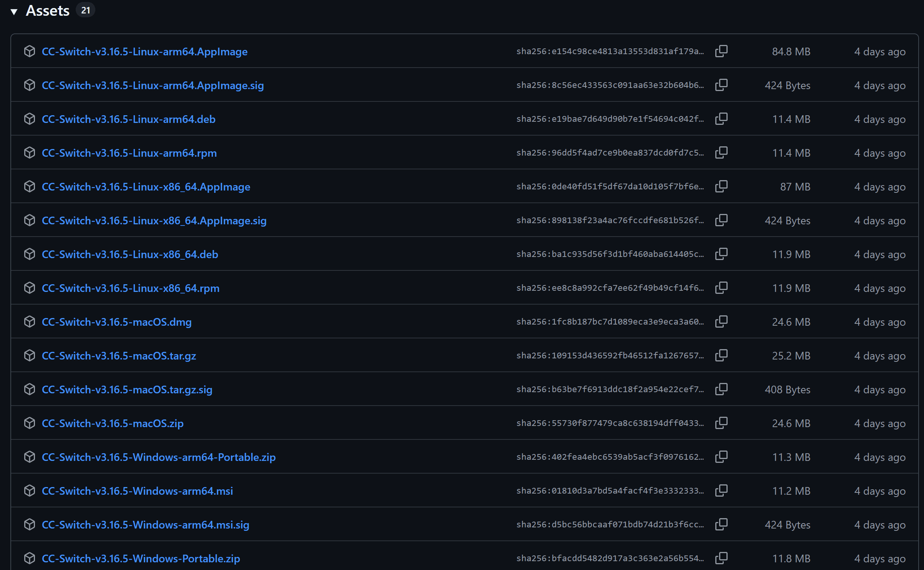Image resolution: width=924 pixels, height=570 pixels.
Task: Click the package icon beside macOS.dmg
Action: click(x=30, y=321)
